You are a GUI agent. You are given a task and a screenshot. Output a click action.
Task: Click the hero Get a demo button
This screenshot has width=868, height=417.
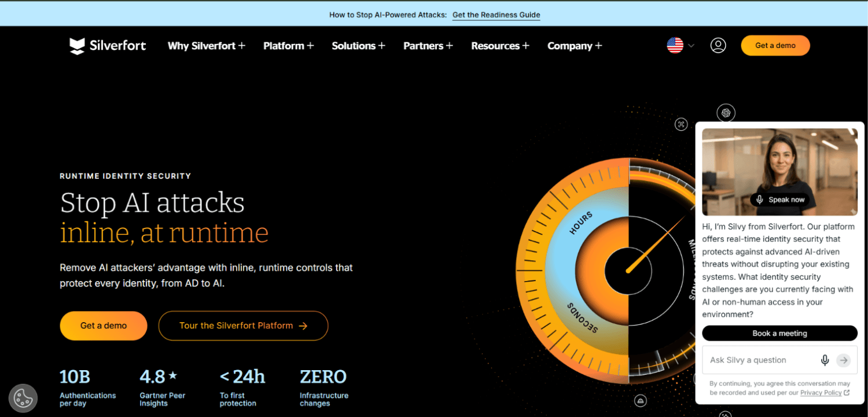(x=104, y=326)
